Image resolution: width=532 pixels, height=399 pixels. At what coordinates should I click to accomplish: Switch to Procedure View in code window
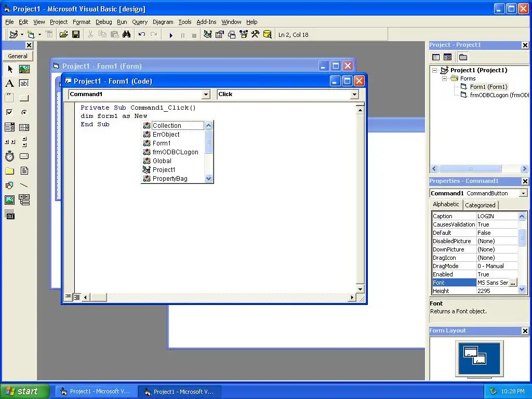(68, 297)
